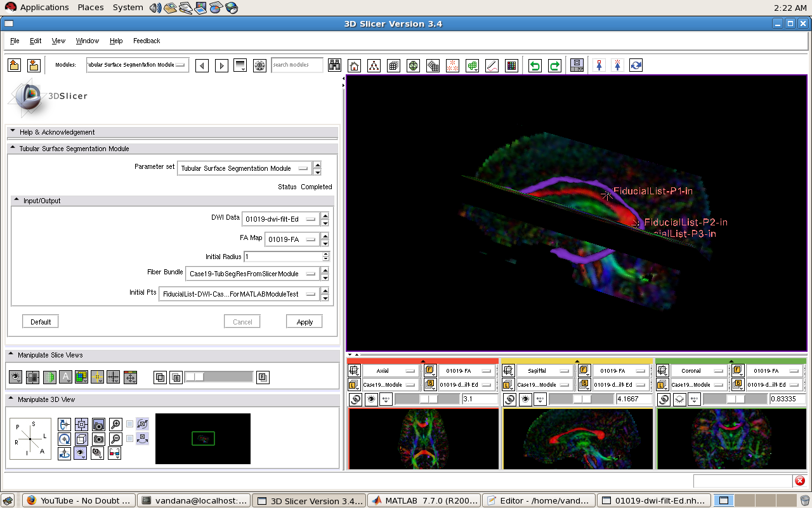Click the green Undo arrow icon
Image resolution: width=812 pixels, height=508 pixels.
535,65
